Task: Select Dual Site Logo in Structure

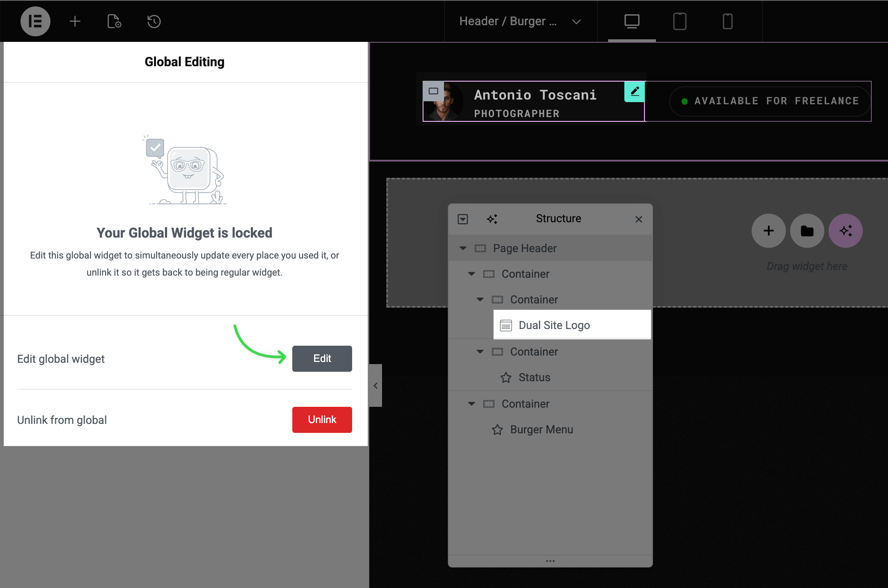Action: (554, 325)
